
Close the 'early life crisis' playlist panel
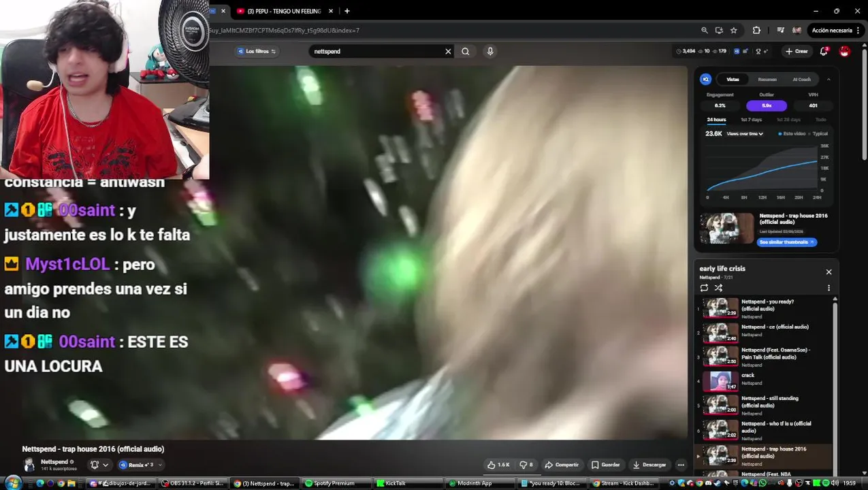point(829,272)
